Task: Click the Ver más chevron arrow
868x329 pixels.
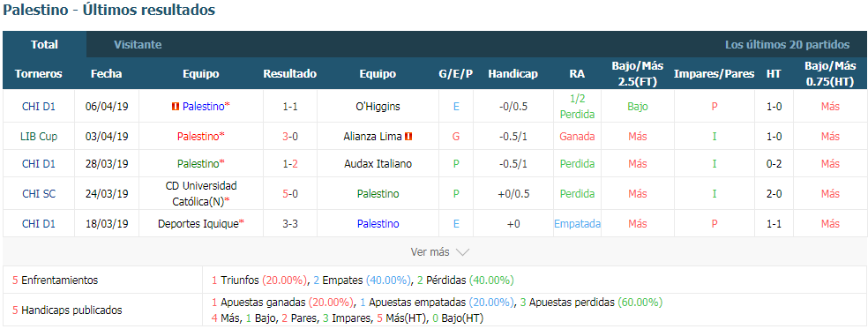Action: pyautogui.click(x=462, y=252)
